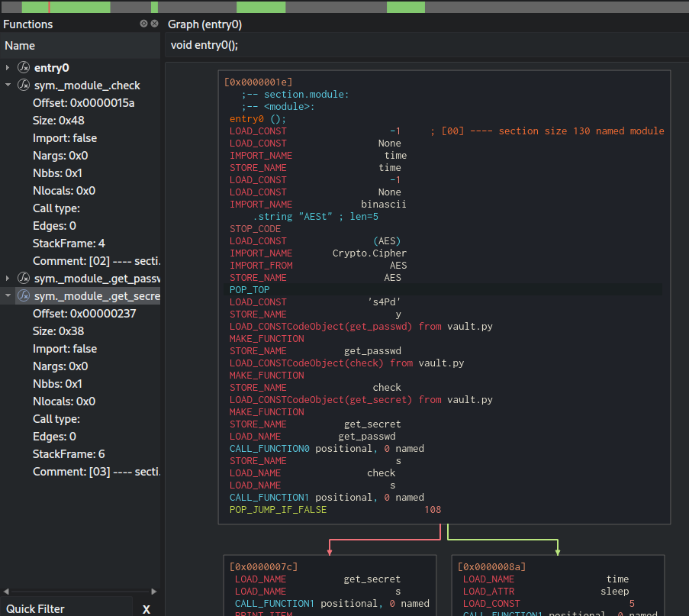This screenshot has height=616, width=689.
Task: Click the function icon beside sym._module_.get_passwd
Action: pos(24,278)
